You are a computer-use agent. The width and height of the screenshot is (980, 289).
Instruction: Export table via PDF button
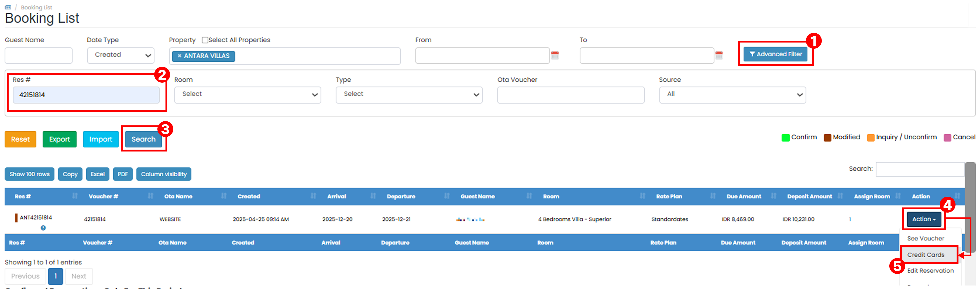tap(122, 174)
